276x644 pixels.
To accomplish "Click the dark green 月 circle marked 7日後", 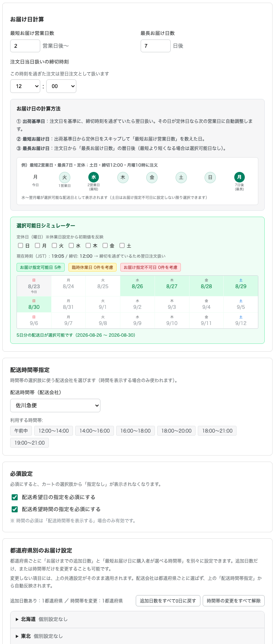I will pos(240,177).
